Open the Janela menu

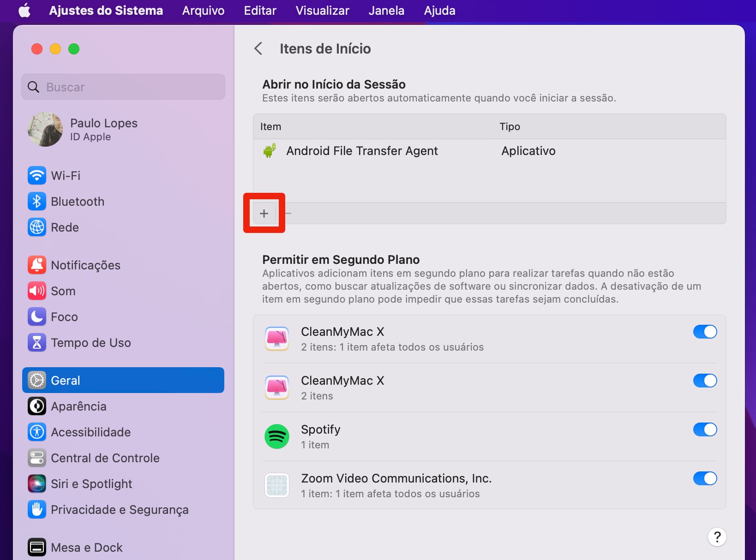[386, 10]
